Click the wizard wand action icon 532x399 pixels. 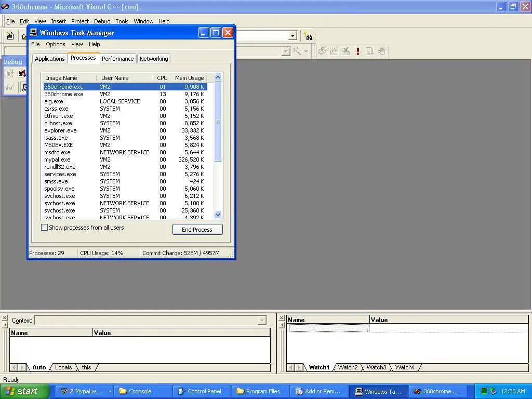[297, 51]
